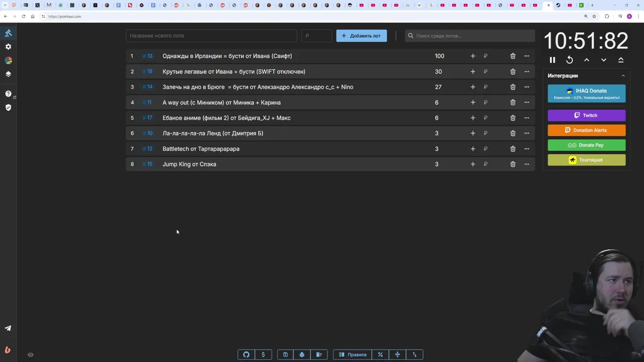The width and height of the screenshot is (644, 362).
Task: Add amount to Jump King lot
Action: tap(472, 164)
